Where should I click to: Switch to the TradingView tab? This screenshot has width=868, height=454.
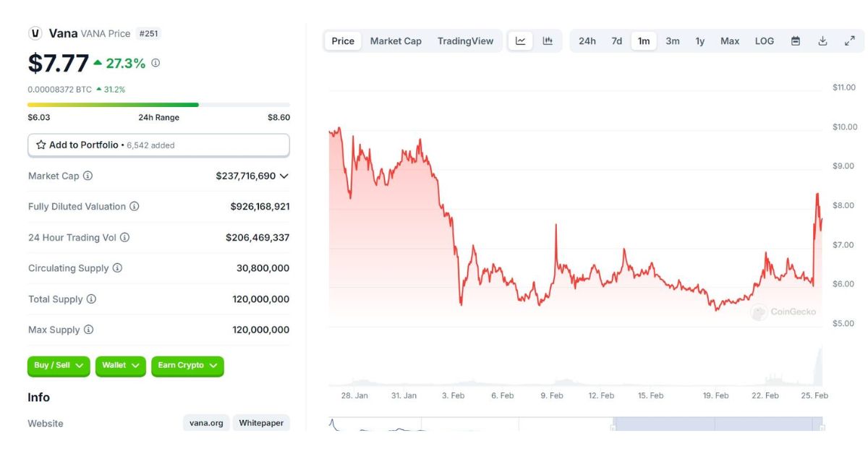(x=465, y=41)
